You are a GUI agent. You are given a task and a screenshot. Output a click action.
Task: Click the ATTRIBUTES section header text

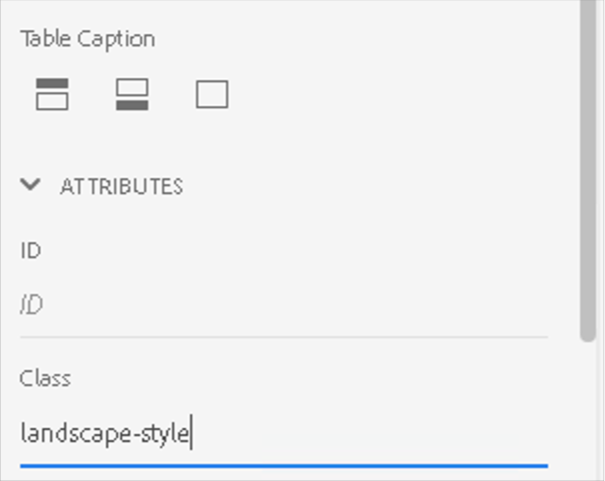(x=121, y=186)
